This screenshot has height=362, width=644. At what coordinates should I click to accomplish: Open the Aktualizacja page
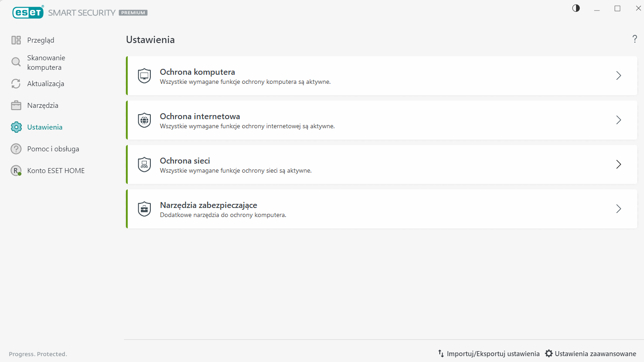(x=46, y=84)
